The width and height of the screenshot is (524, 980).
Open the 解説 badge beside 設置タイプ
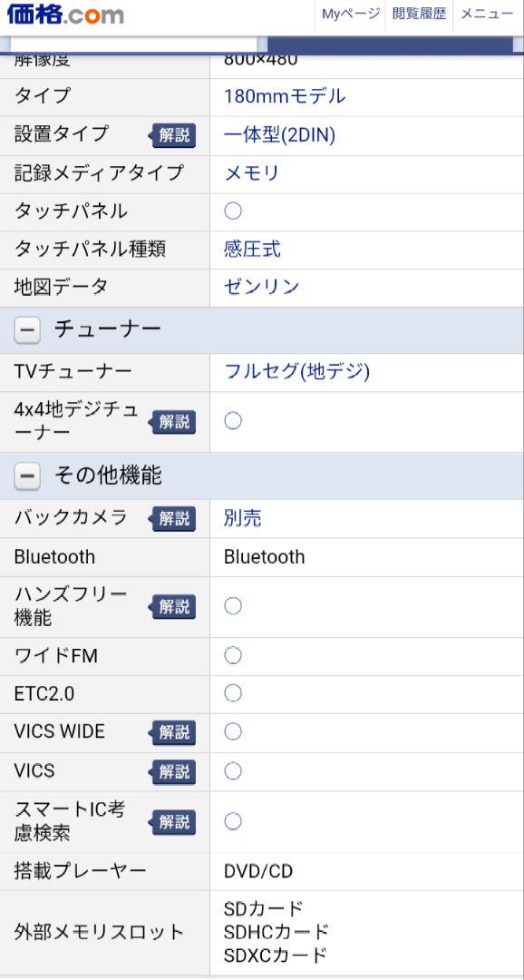(x=171, y=135)
